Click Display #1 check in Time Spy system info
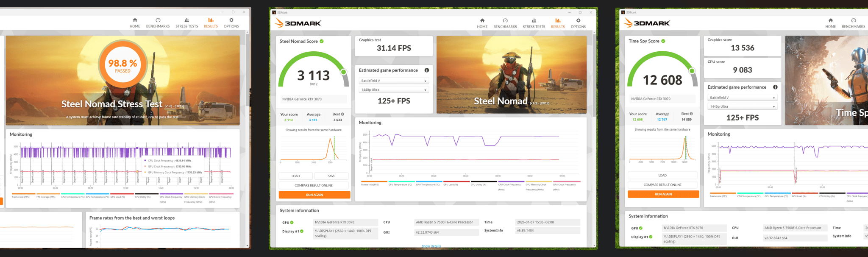This screenshot has width=868, height=257. pos(651,237)
